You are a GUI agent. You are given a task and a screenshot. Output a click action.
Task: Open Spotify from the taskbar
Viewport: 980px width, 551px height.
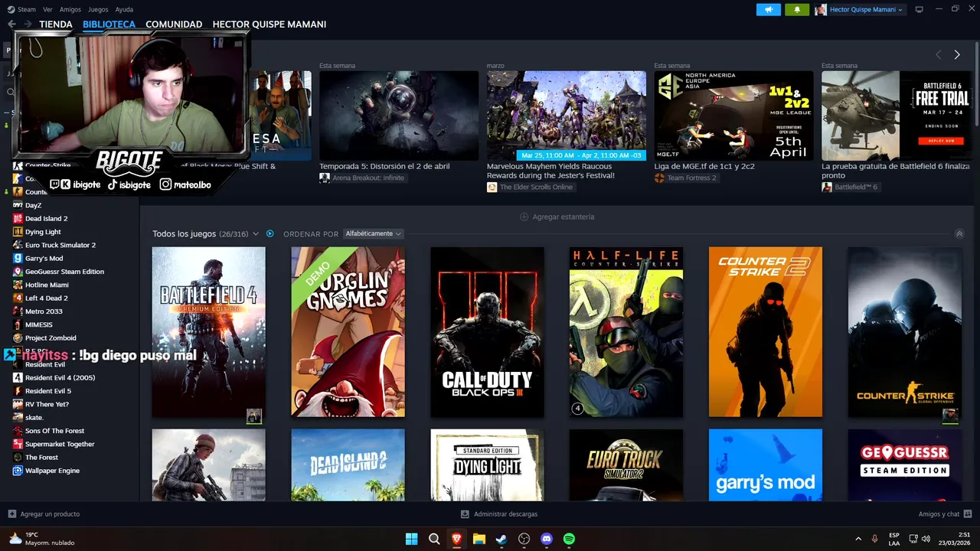(569, 539)
